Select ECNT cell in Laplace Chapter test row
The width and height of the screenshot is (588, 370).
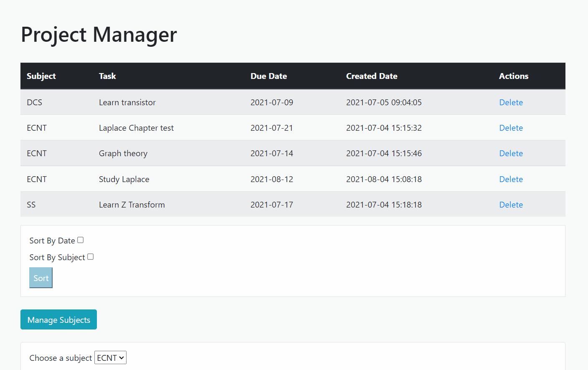37,128
